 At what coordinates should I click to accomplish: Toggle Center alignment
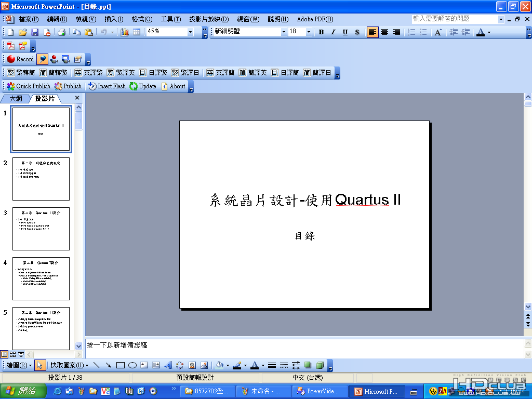384,32
